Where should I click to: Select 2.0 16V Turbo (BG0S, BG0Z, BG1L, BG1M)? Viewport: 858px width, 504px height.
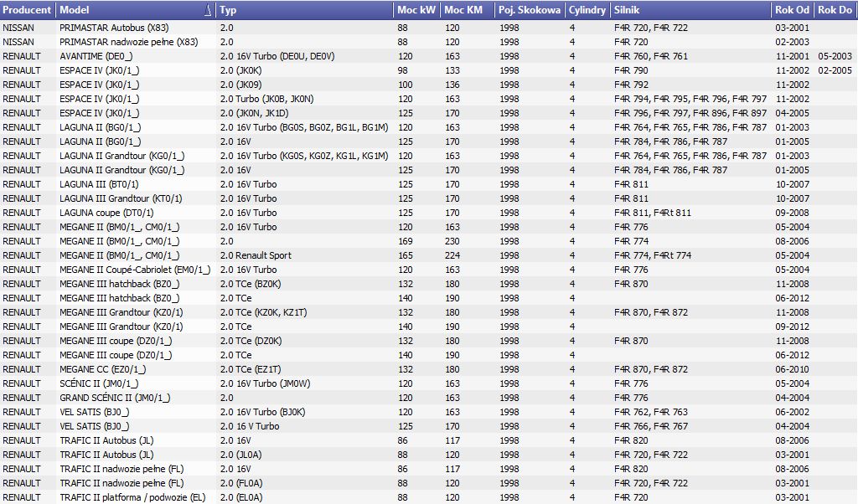coord(303,126)
